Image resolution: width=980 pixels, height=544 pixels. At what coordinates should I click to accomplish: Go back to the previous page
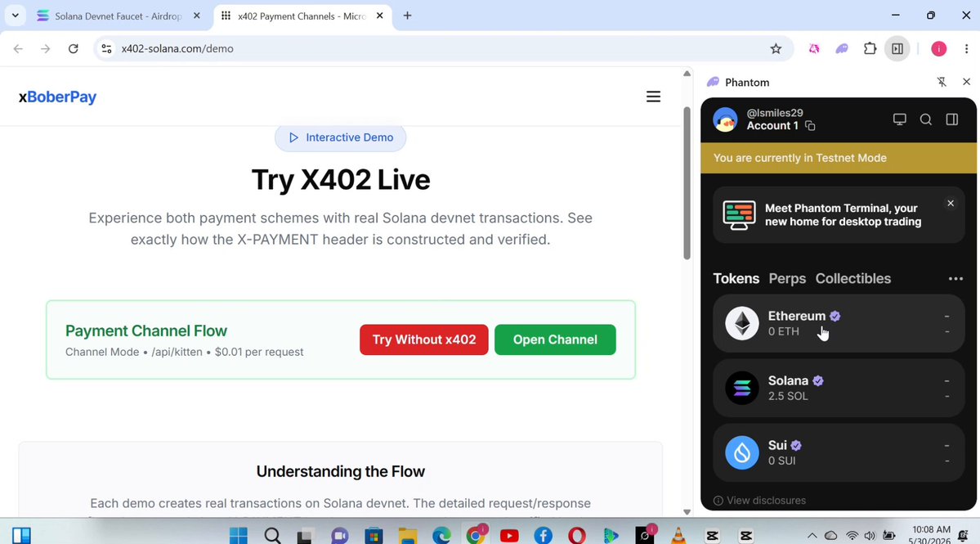tap(18, 49)
